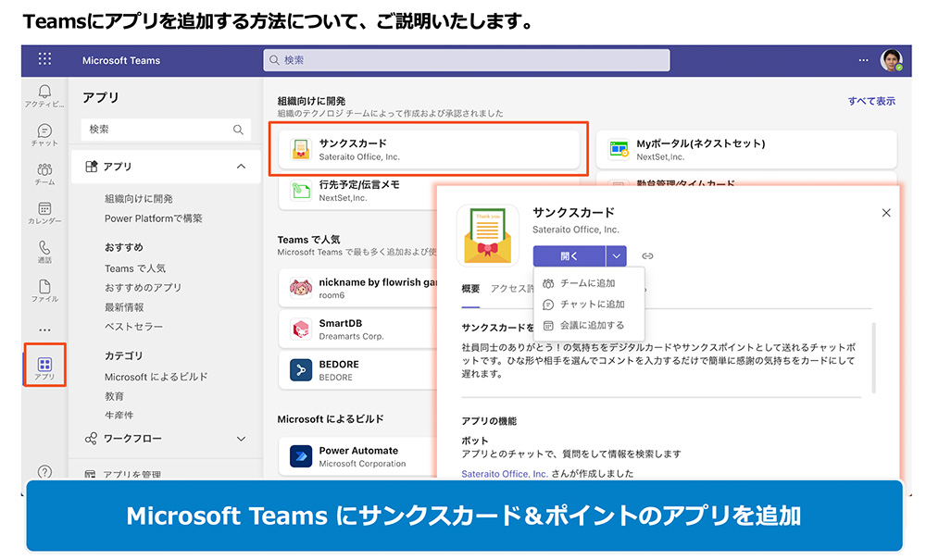Image resolution: width=926 pixels, height=560 pixels.
Task: Expand the ワークフロー section chevron
Action: [x=241, y=439]
